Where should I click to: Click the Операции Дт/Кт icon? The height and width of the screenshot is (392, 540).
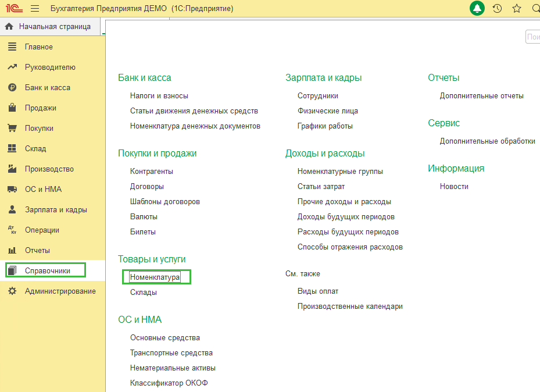(12, 230)
